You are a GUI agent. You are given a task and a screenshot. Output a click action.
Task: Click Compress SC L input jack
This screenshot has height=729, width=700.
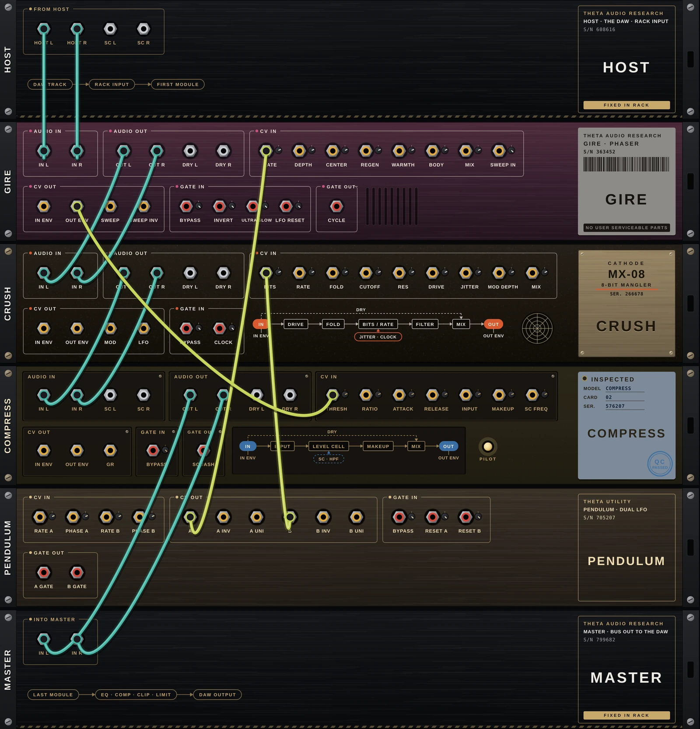click(110, 395)
